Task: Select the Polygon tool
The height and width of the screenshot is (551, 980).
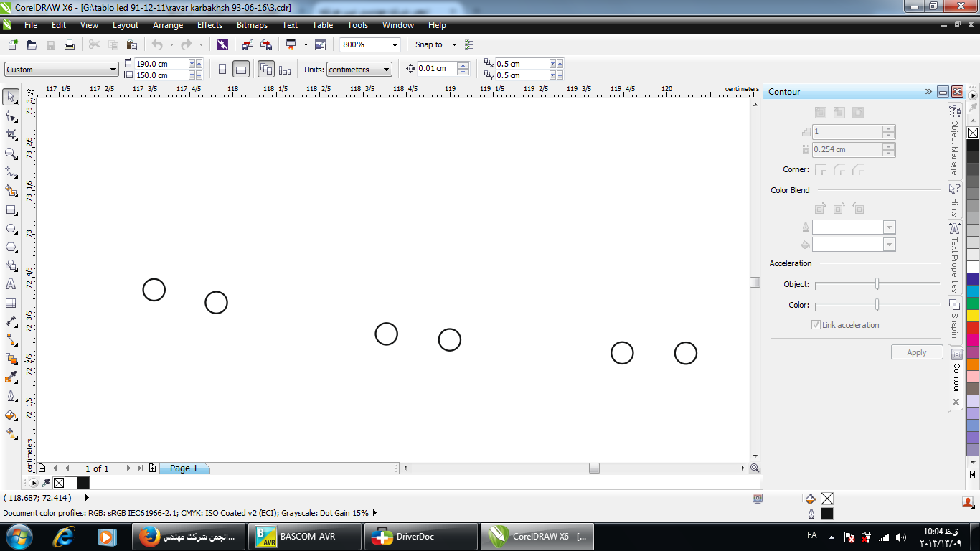Action: click(x=11, y=248)
